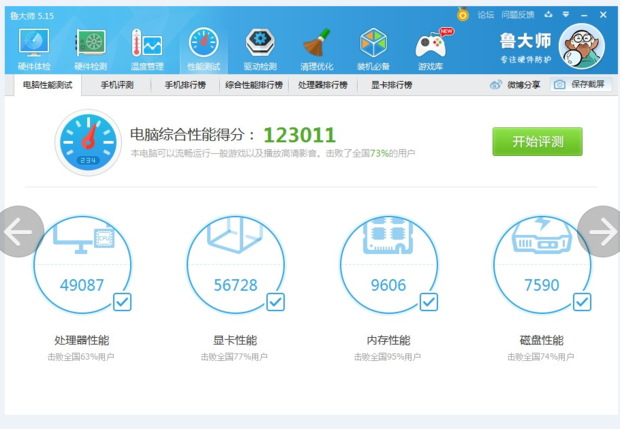Click the total score 123011

click(300, 135)
